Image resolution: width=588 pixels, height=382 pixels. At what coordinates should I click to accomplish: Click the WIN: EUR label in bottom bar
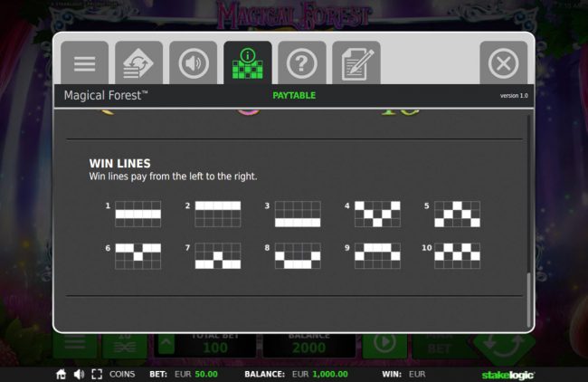[403, 374]
